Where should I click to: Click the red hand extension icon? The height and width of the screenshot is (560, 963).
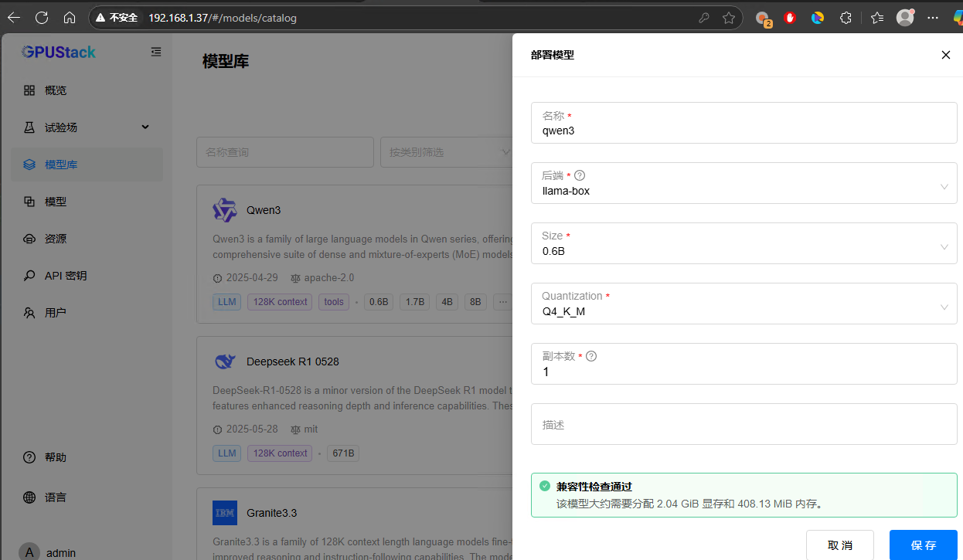(790, 17)
